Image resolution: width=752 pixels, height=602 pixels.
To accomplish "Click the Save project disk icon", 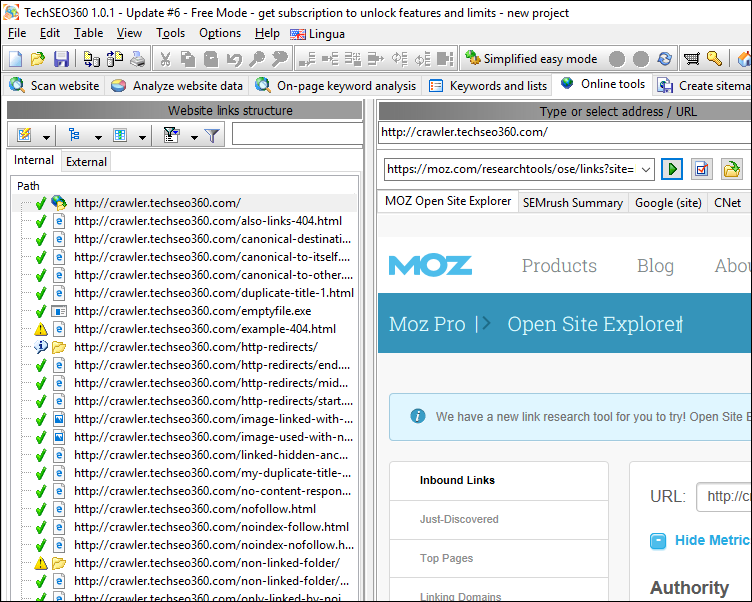I will click(x=61, y=59).
